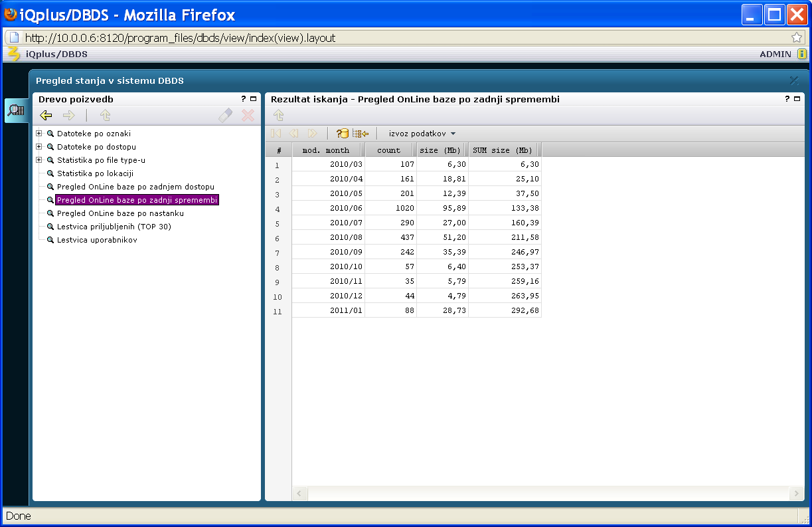
Task: Open Lestvica uporabnikov query
Action: (97, 240)
